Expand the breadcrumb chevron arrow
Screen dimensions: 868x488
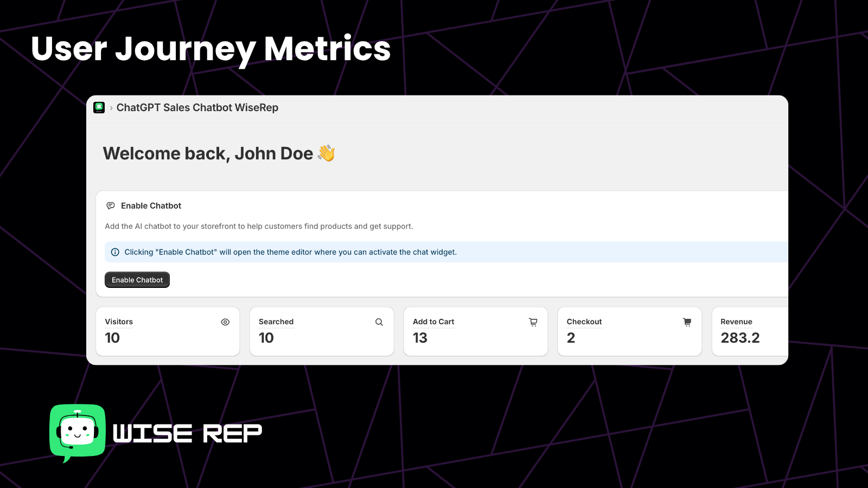111,108
